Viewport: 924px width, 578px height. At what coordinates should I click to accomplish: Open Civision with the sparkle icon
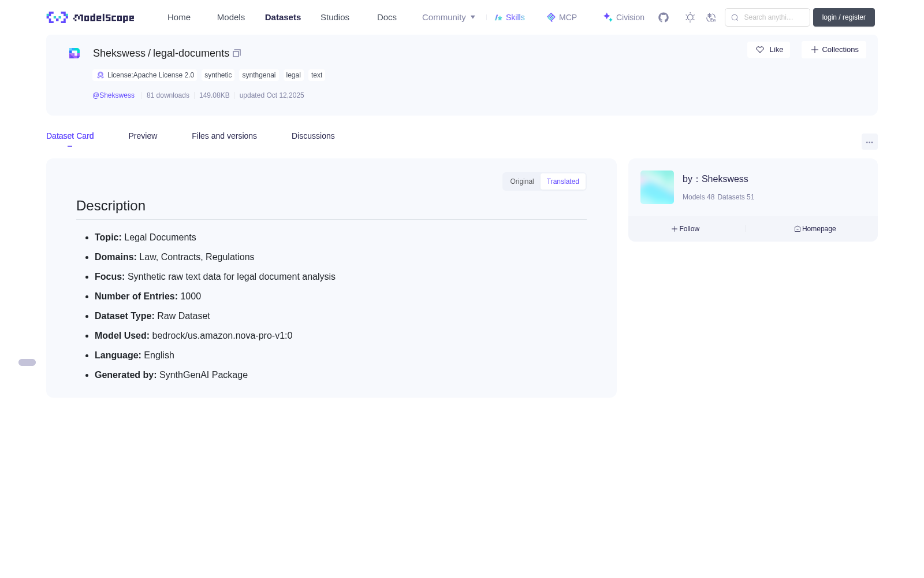pyautogui.click(x=624, y=17)
